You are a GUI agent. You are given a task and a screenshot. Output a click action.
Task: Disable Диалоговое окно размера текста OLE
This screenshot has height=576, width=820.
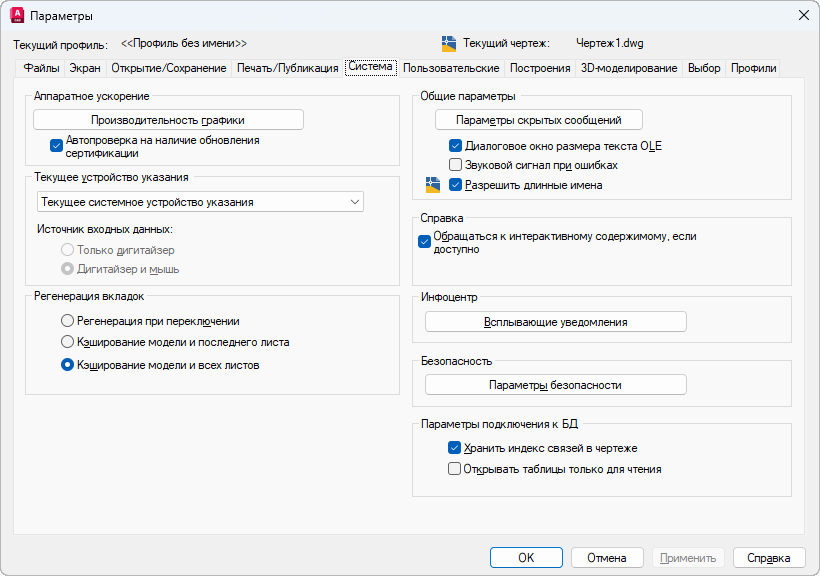455,146
